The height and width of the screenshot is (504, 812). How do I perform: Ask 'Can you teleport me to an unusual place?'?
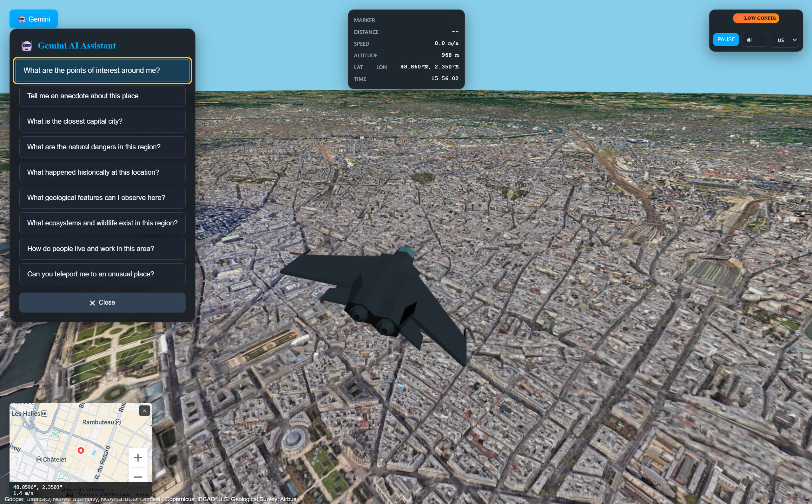102,274
